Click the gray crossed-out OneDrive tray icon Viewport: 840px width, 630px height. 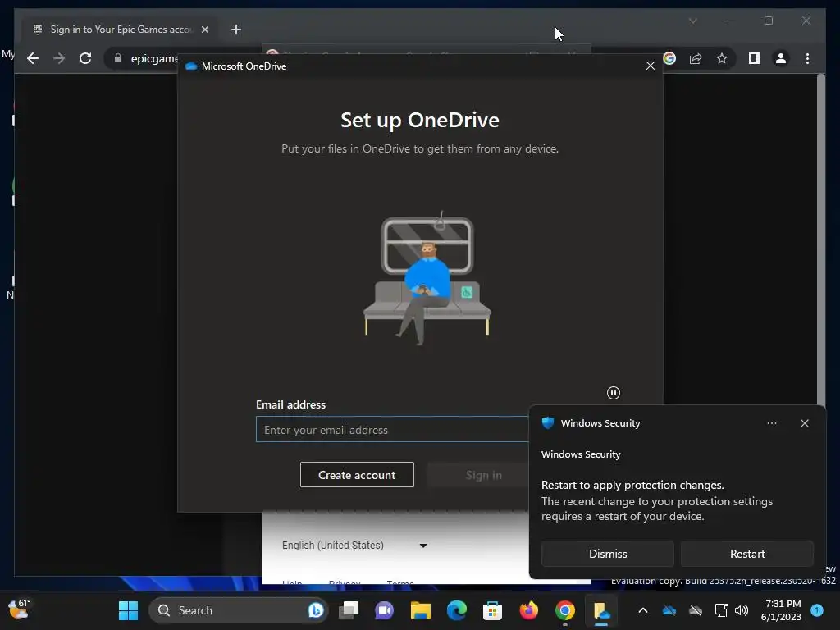pyautogui.click(x=696, y=610)
